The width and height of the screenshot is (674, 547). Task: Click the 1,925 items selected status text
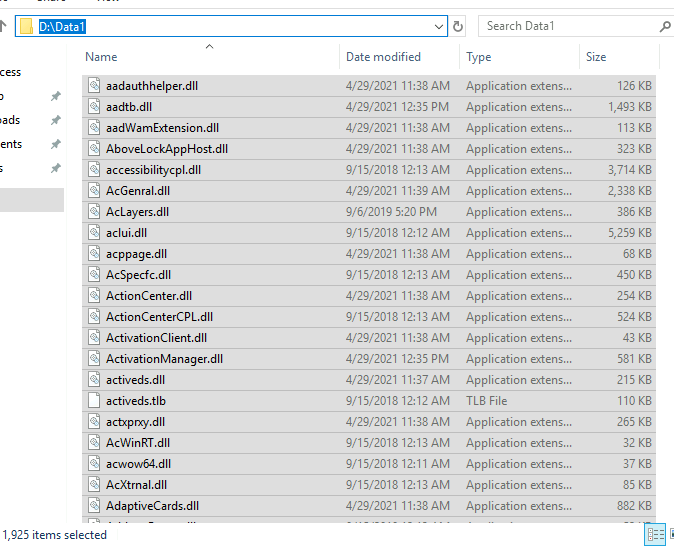55,535
